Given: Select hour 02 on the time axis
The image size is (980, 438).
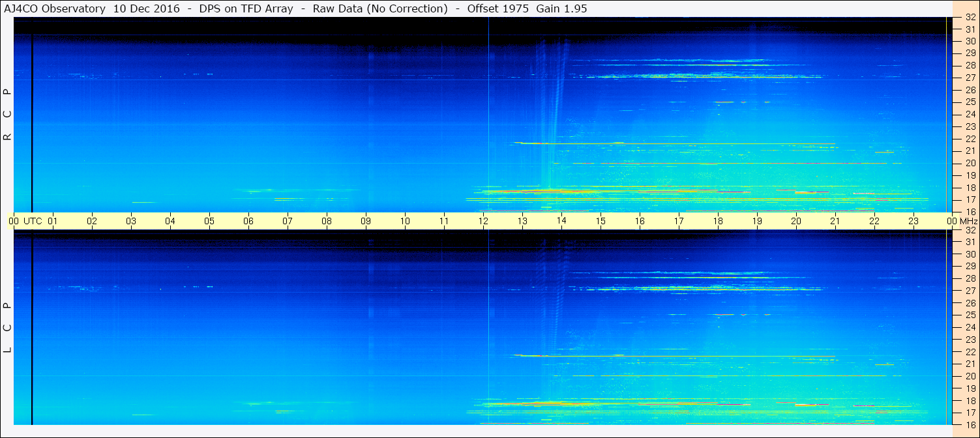Looking at the screenshot, I should coord(92,221).
